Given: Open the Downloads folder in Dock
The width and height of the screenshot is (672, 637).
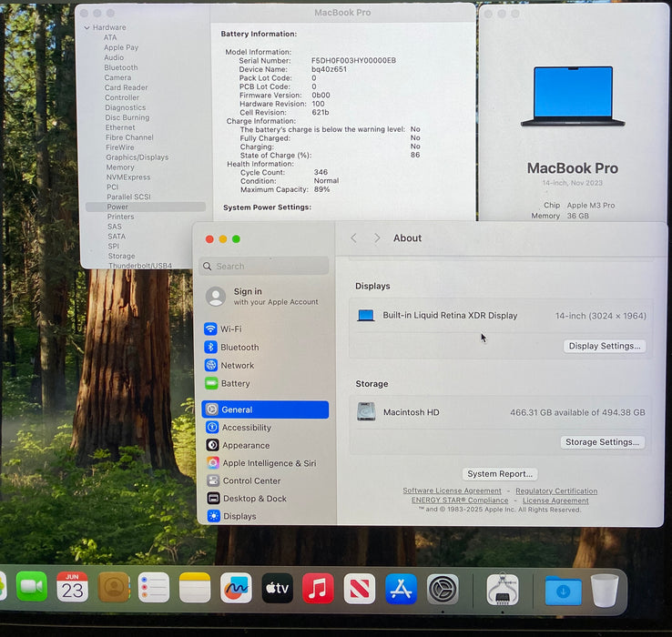Looking at the screenshot, I should (563, 591).
